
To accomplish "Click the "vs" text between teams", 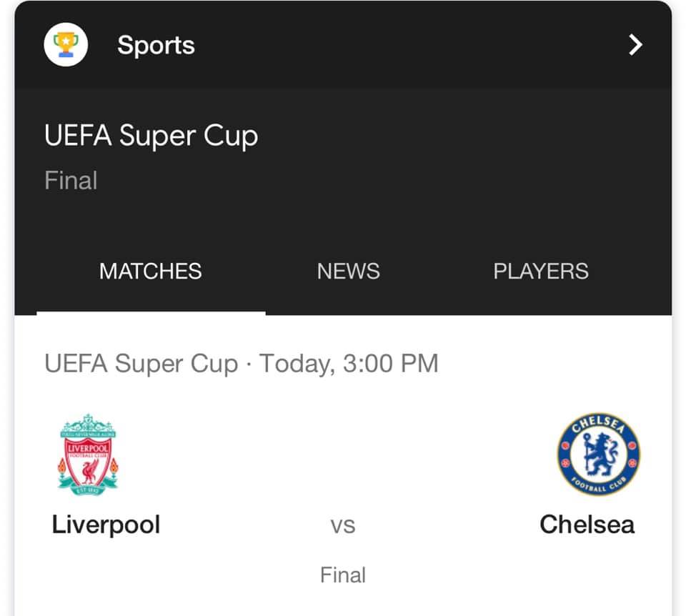I will (x=343, y=527).
